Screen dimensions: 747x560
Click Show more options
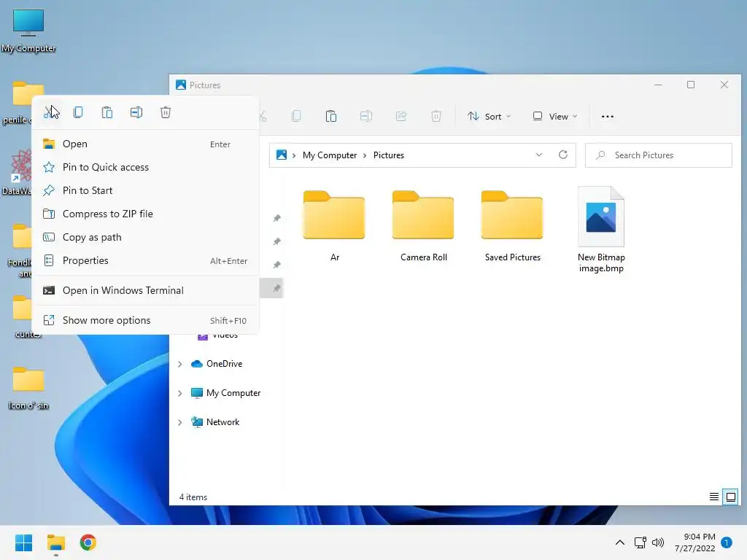[x=146, y=321]
